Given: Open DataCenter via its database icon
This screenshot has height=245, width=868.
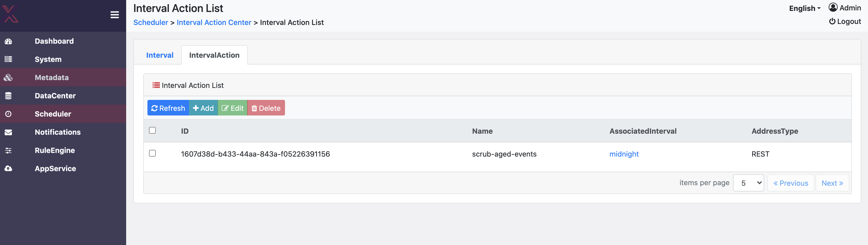Looking at the screenshot, I should (x=8, y=95).
